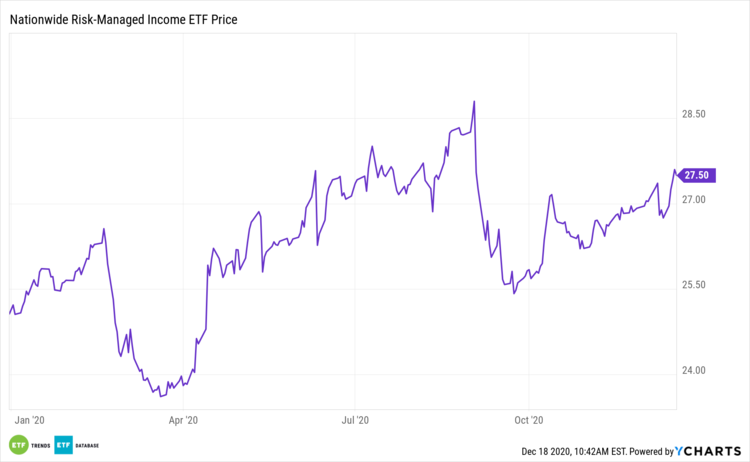The width and height of the screenshot is (750, 462).
Task: Click the 27.00 y-axis label
Action: point(694,201)
